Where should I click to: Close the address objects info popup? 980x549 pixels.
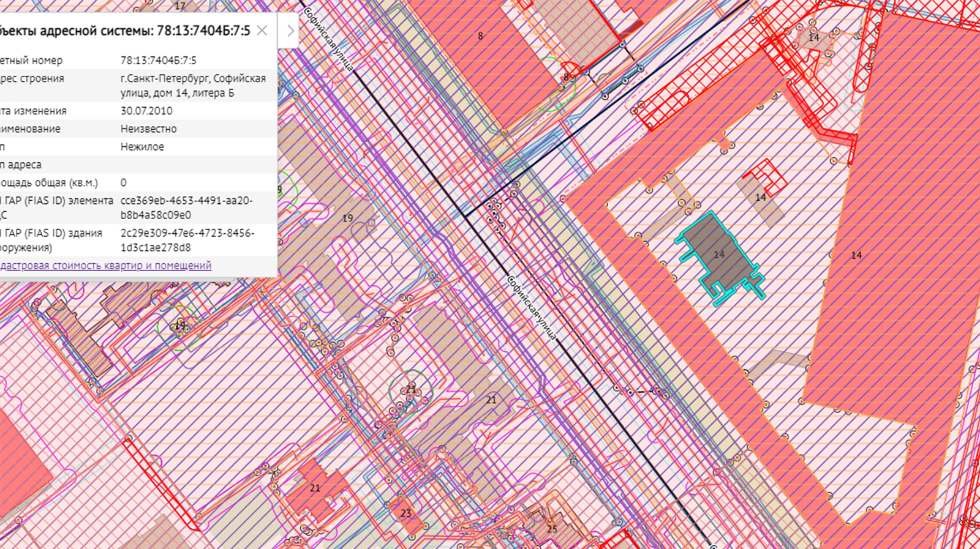pyautogui.click(x=262, y=31)
